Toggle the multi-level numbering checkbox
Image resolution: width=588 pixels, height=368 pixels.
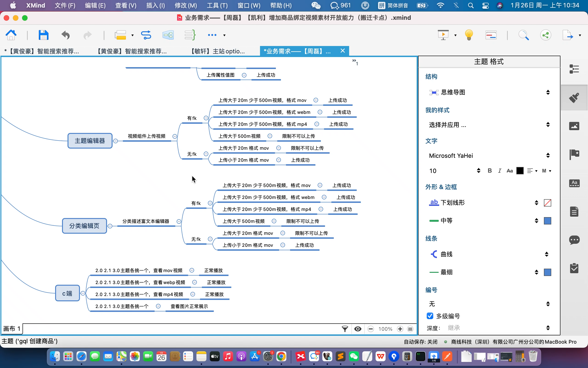pos(430,316)
